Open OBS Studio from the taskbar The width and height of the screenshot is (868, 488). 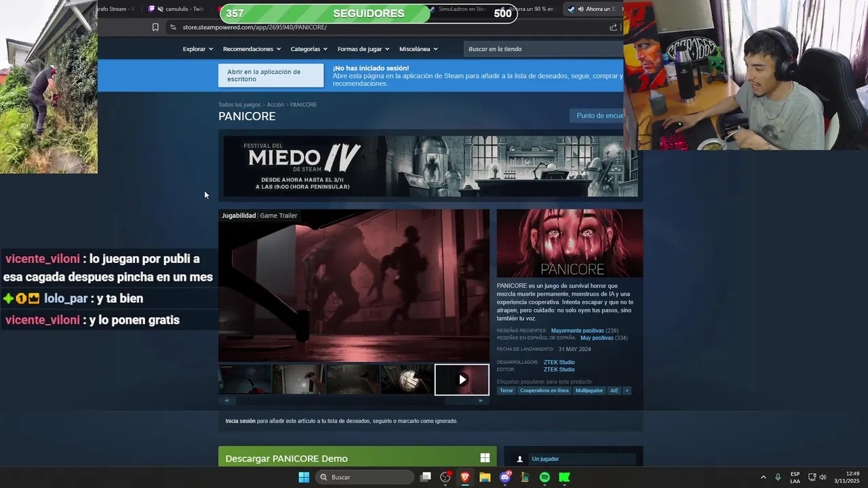click(446, 477)
